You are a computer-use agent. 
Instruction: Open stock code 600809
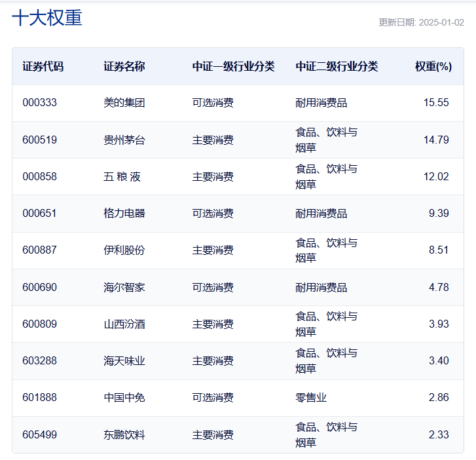point(40,324)
